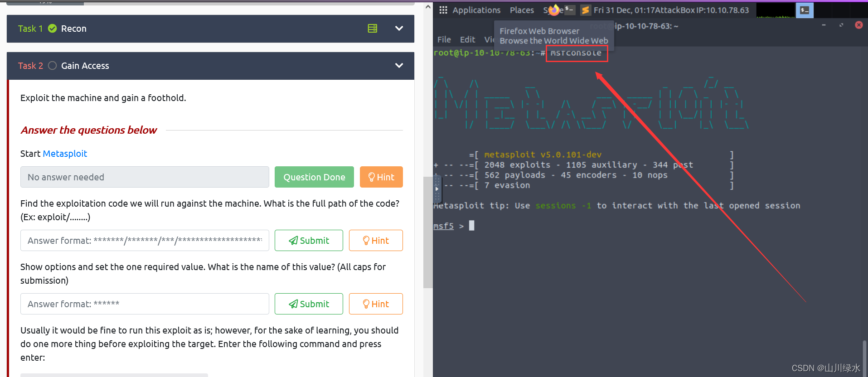Show hint for required value question

[x=376, y=304]
